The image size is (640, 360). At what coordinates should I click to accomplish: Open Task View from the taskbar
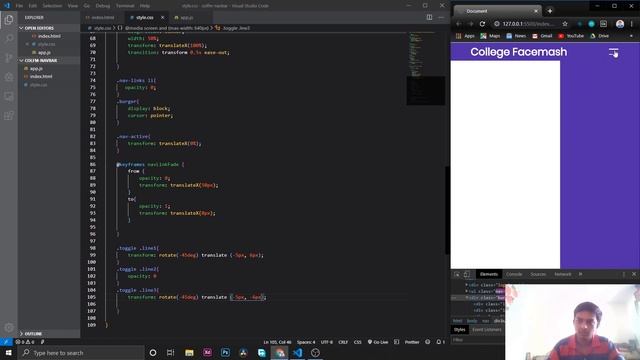pyautogui.click(x=170, y=353)
